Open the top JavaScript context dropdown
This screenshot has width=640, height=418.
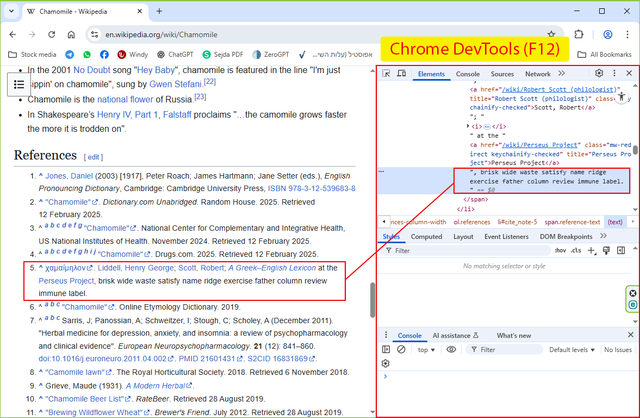tap(426, 350)
